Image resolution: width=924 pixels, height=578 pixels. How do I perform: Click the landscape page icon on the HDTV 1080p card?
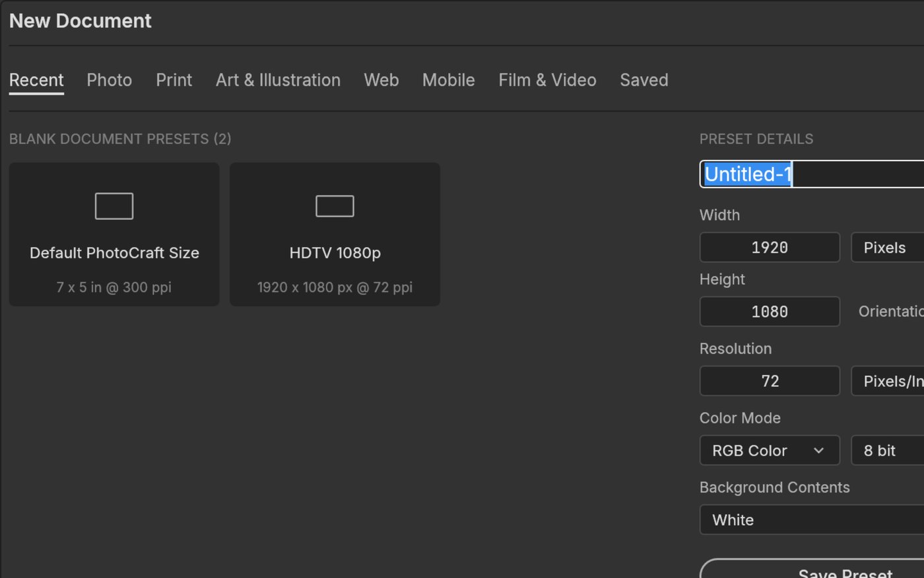point(335,206)
